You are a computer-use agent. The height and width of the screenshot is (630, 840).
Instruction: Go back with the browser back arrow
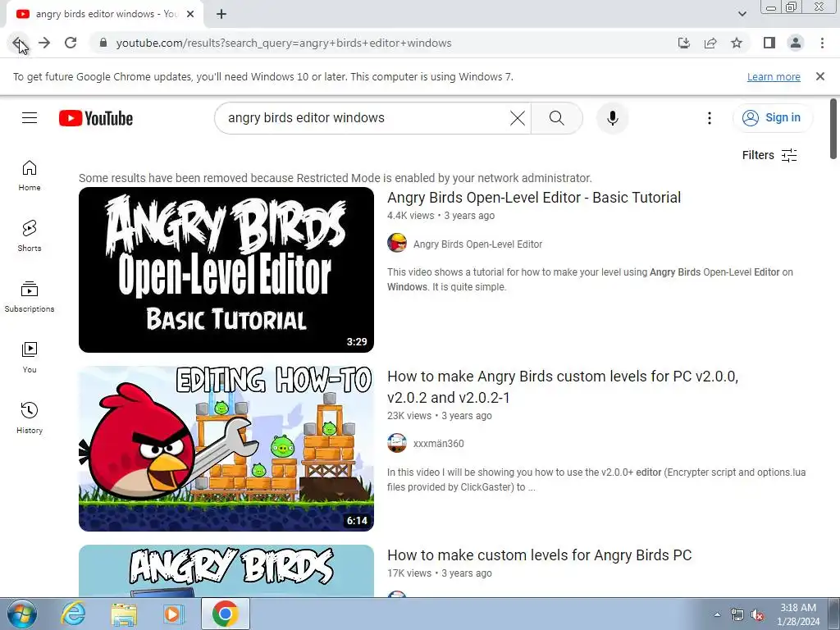(x=18, y=43)
